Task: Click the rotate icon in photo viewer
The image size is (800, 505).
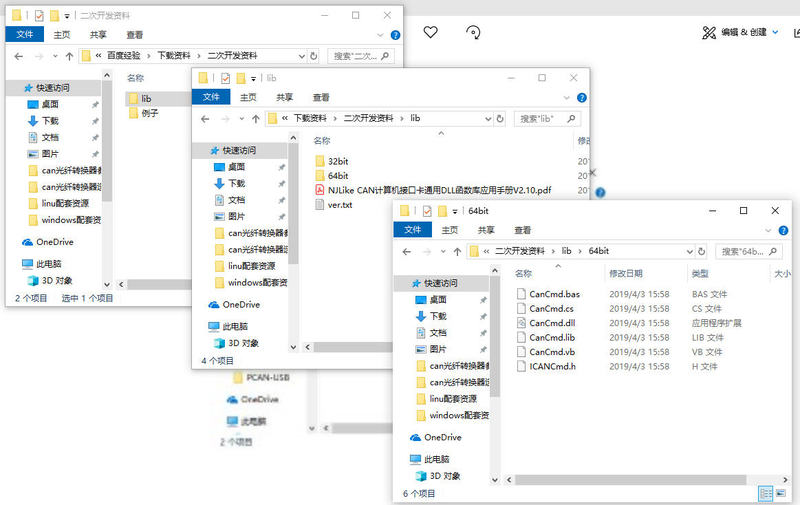Action: pyautogui.click(x=473, y=33)
